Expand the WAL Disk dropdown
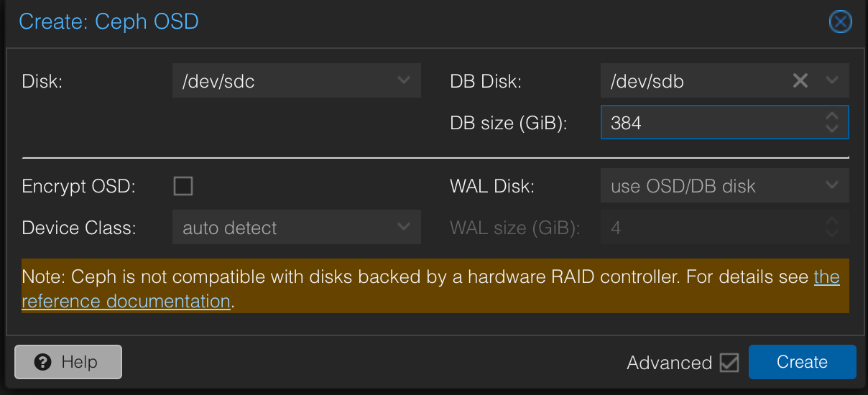Image resolution: width=868 pixels, height=395 pixels. coord(832,186)
